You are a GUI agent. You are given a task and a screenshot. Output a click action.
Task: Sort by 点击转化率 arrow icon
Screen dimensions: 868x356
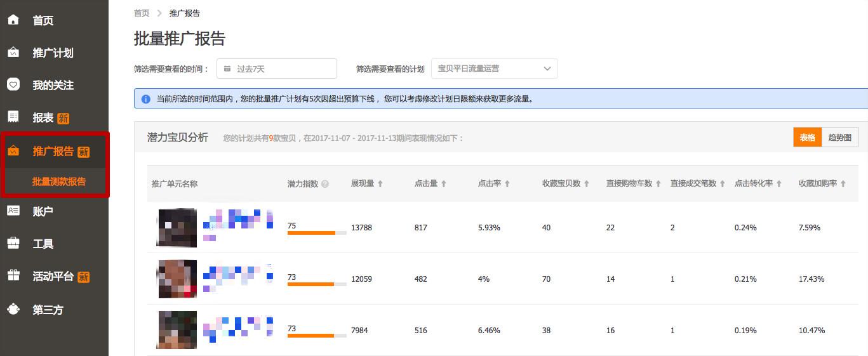(x=779, y=183)
